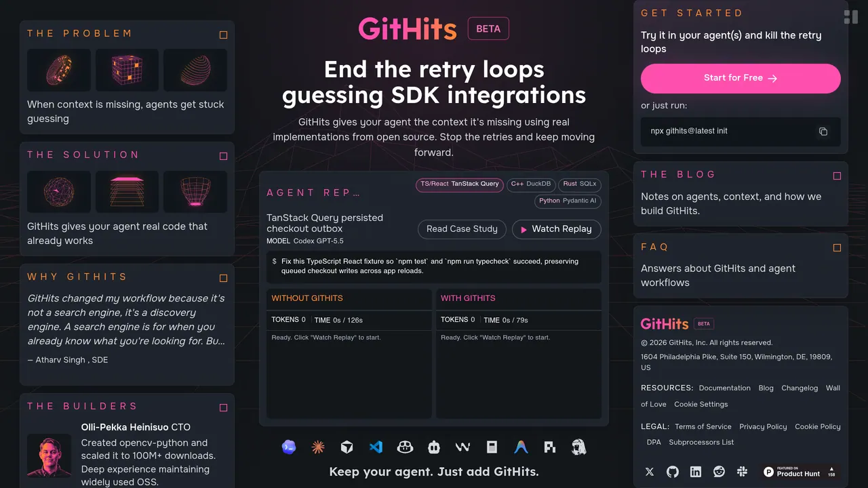
Task: Open the LinkedIn social link icon
Action: (696, 472)
